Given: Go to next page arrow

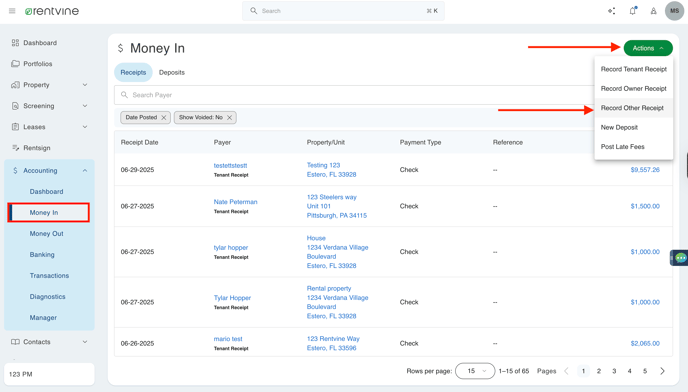Looking at the screenshot, I should 662,371.
